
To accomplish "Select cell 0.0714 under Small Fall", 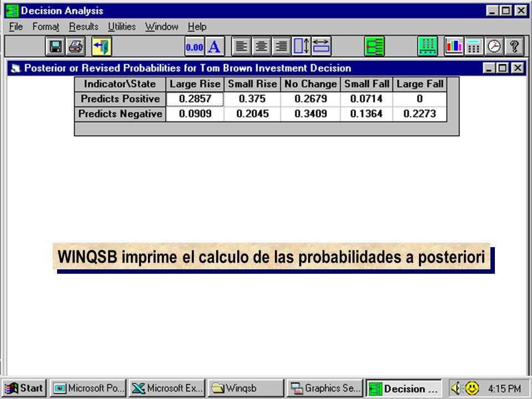I will click(366, 99).
